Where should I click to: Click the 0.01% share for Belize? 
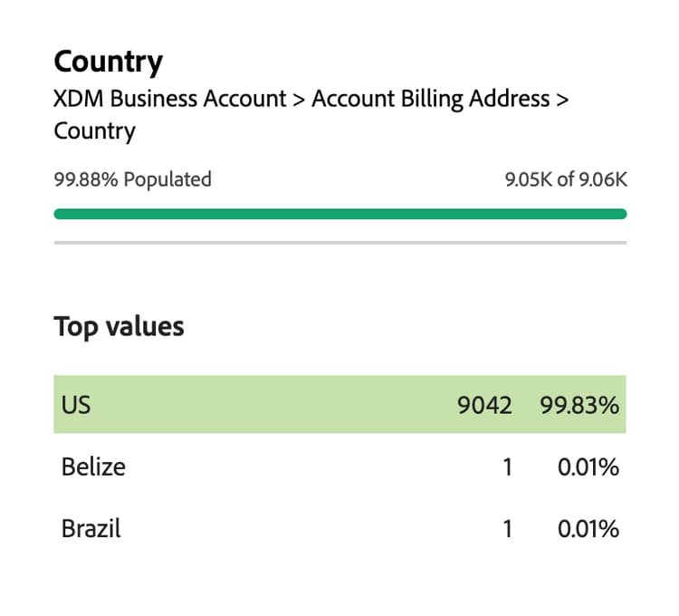click(x=588, y=468)
